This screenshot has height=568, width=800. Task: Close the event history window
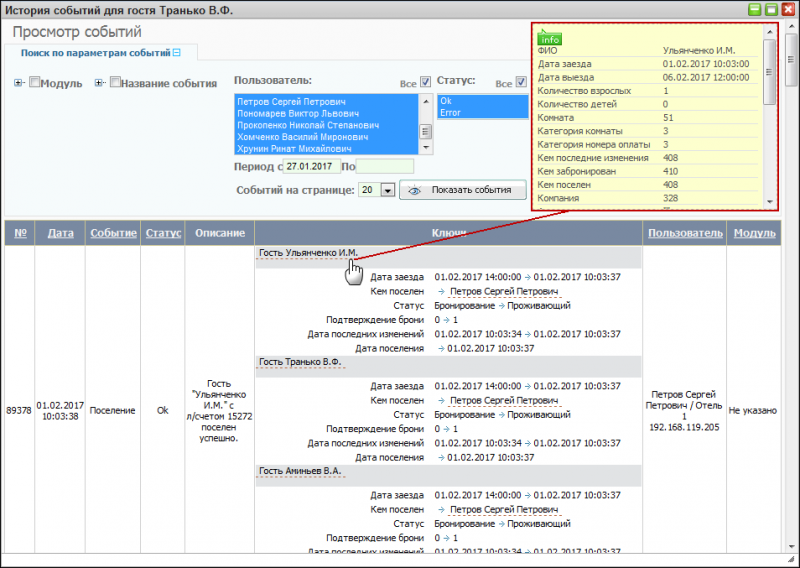[x=787, y=9]
